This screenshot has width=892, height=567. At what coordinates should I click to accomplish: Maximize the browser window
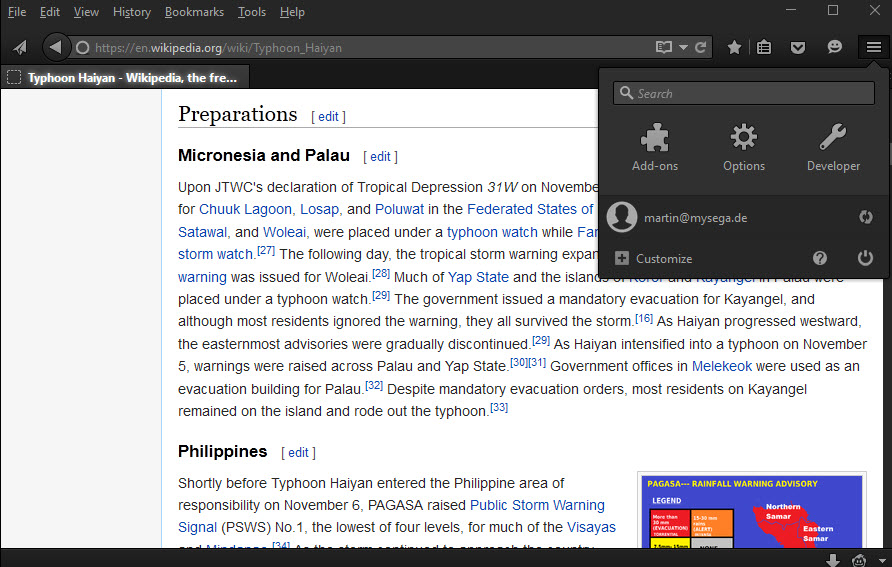pos(833,10)
